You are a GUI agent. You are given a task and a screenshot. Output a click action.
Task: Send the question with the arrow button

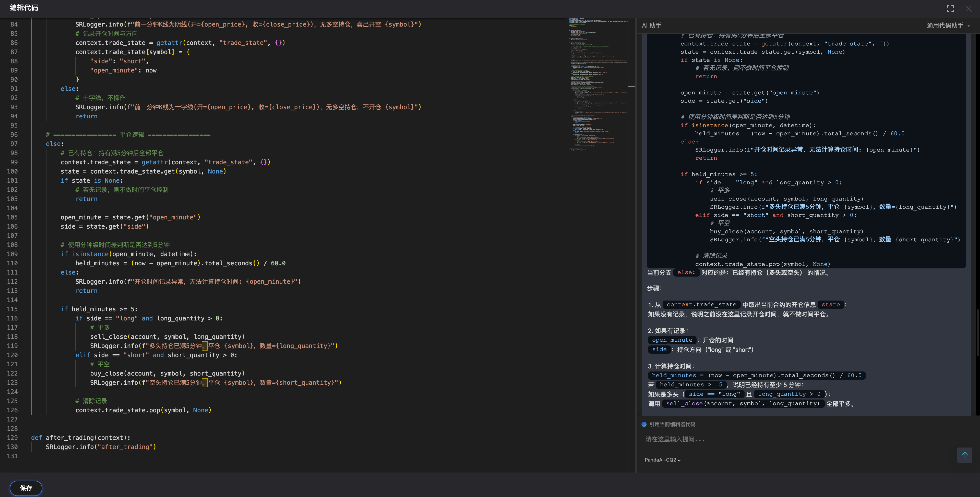click(964, 455)
